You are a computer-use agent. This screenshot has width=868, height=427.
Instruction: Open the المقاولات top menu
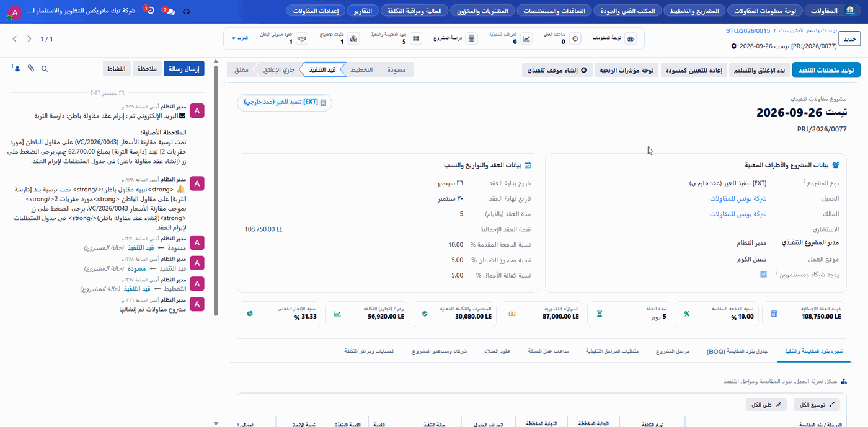(x=825, y=11)
